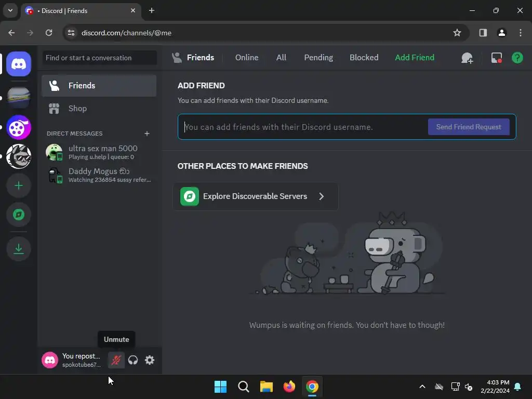This screenshot has height=399, width=532.
Task: Switch to the All friends tab
Action: click(281, 58)
